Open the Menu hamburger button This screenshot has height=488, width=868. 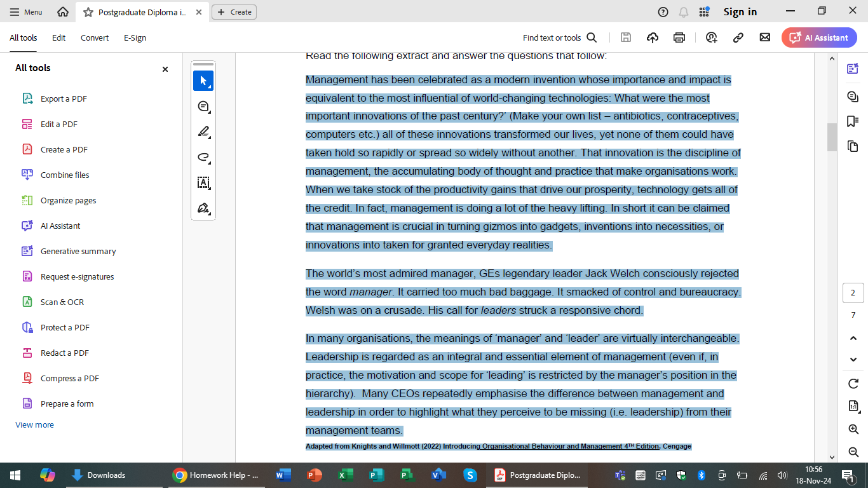tap(26, 12)
